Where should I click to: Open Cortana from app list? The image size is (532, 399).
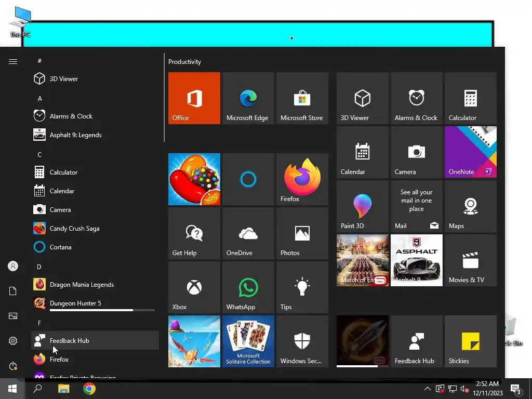coord(95,247)
